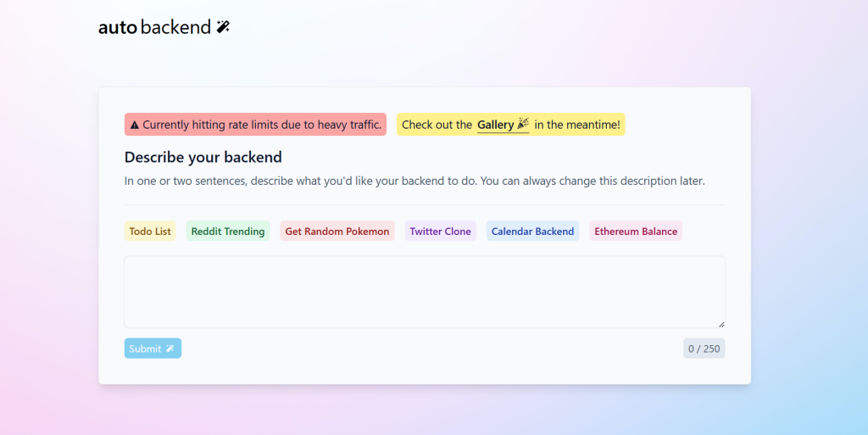Focus the backend description text area
The height and width of the screenshot is (435, 868).
[424, 292]
